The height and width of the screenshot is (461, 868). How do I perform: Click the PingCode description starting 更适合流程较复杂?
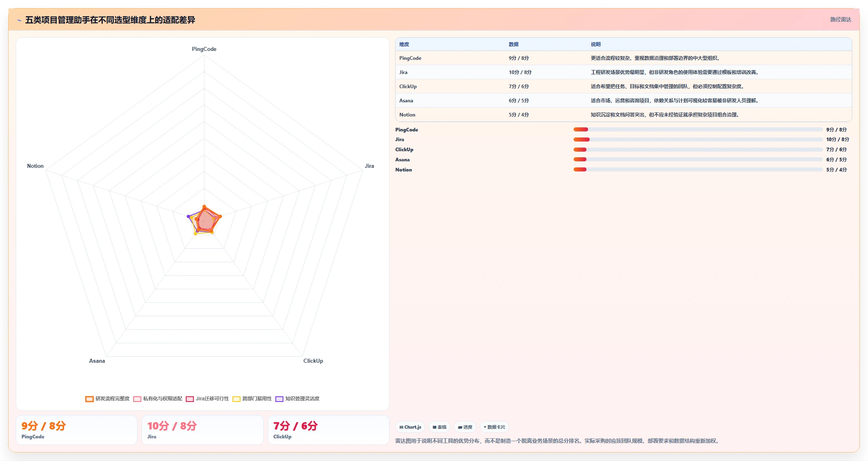[x=656, y=58]
